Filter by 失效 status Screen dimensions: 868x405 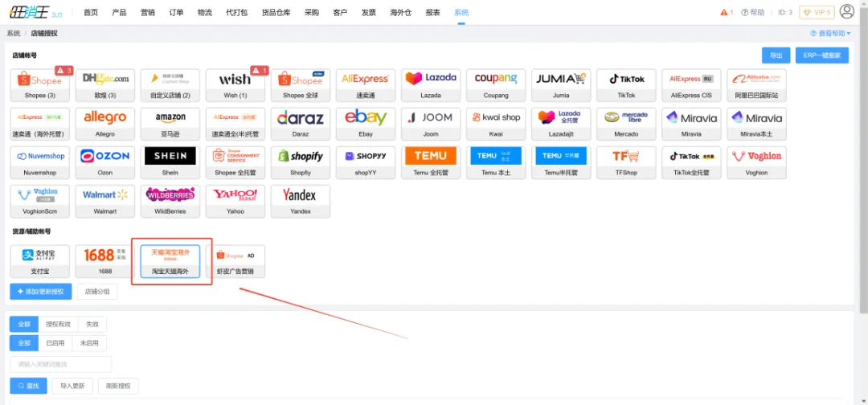[92, 324]
